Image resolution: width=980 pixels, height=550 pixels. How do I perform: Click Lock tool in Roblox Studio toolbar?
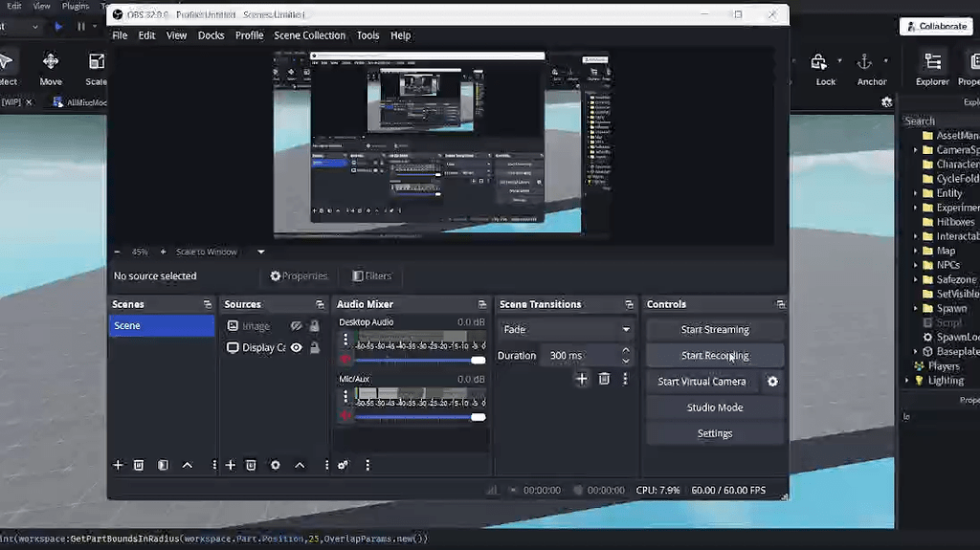pyautogui.click(x=825, y=69)
